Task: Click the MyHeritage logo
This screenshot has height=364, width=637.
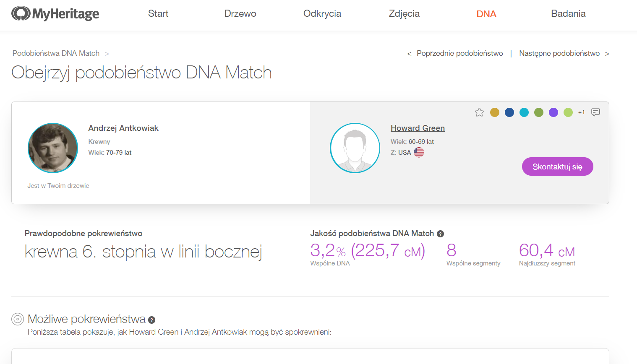Action: (x=55, y=13)
